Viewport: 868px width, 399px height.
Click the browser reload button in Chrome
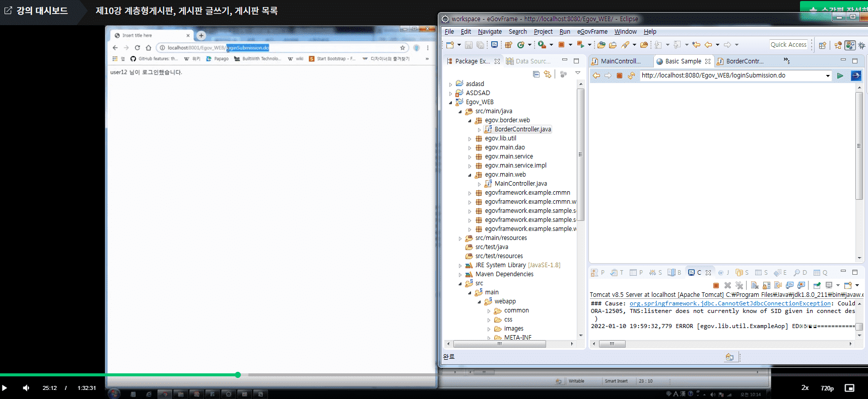[137, 48]
